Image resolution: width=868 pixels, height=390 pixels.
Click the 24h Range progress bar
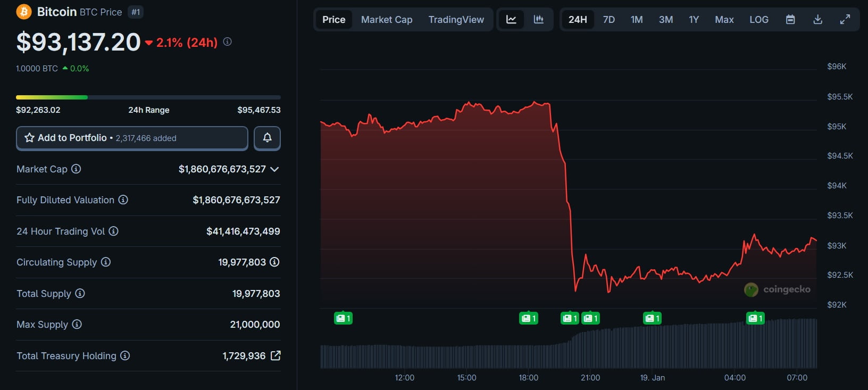coord(148,97)
